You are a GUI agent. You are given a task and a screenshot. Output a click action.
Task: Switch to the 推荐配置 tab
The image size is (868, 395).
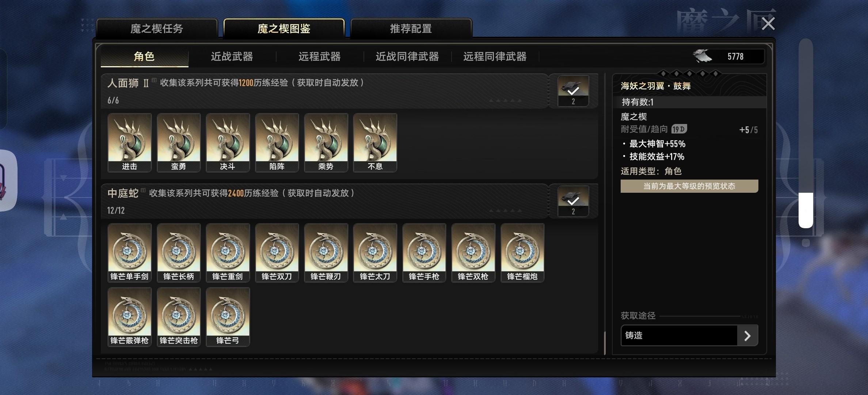[x=411, y=29]
